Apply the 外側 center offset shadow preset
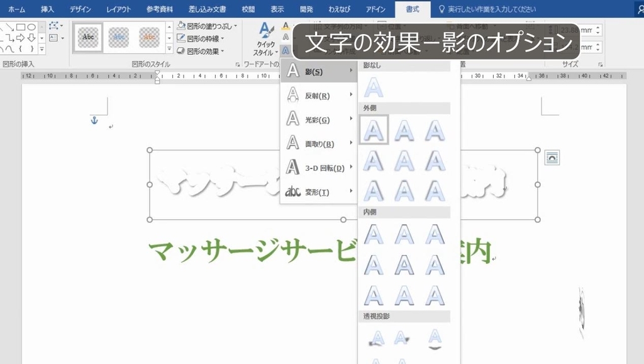 point(404,161)
